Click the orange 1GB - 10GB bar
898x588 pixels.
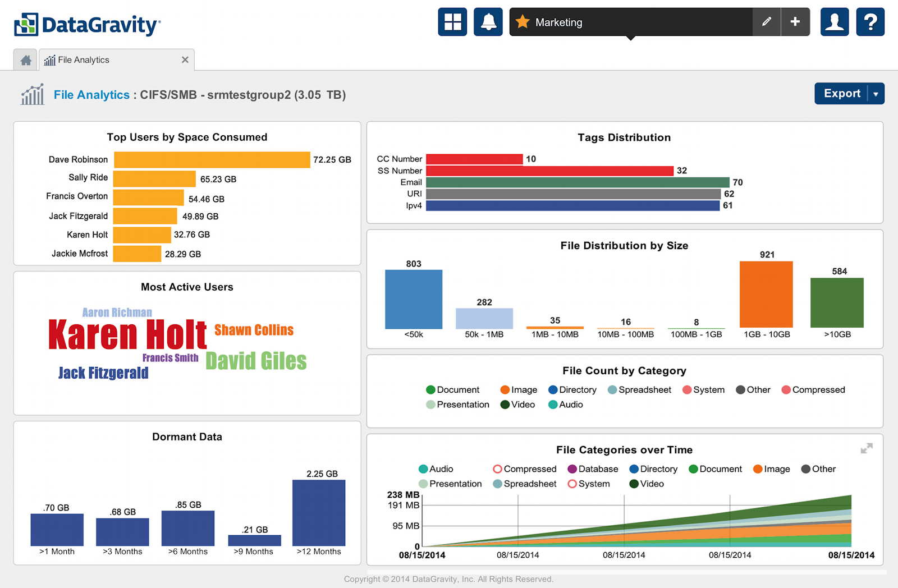766,294
